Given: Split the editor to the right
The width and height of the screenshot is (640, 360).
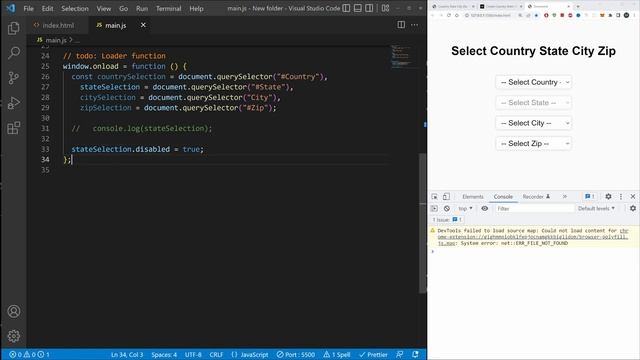Looking at the screenshot, I should [x=401, y=25].
